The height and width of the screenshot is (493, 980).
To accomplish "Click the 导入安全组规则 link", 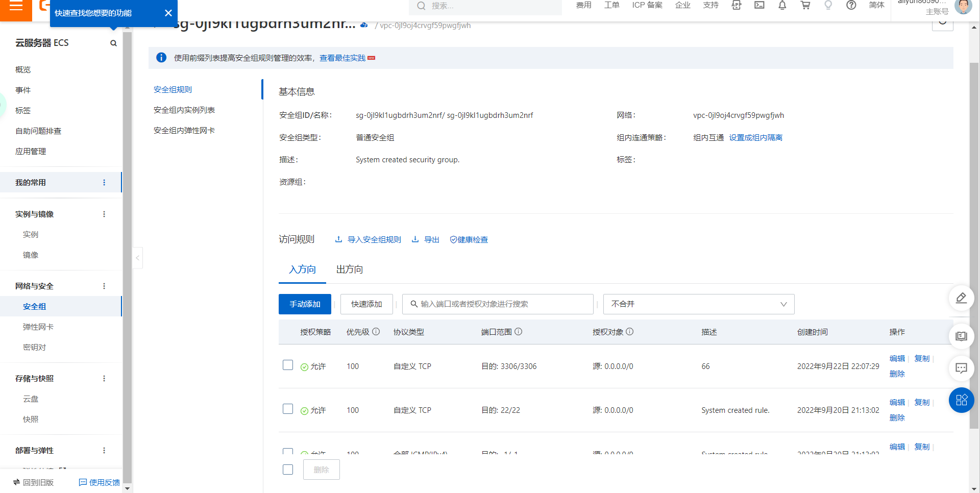I will click(368, 240).
